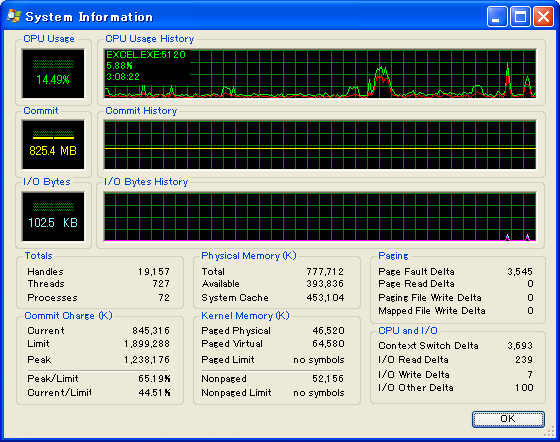Click the CPU Usage gauge showing 14.49%
Image resolution: width=560 pixels, height=442 pixels.
tap(53, 74)
